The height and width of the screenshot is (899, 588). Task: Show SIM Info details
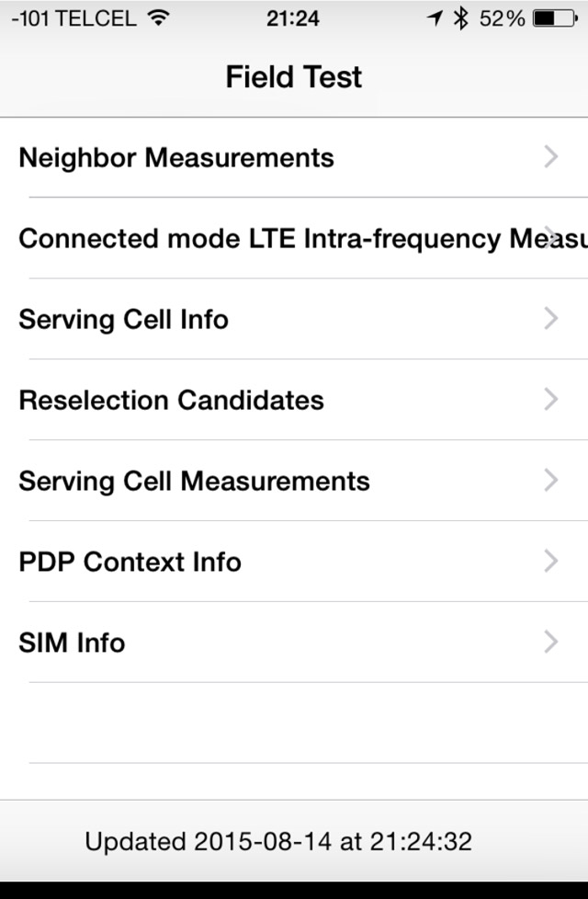click(72, 643)
